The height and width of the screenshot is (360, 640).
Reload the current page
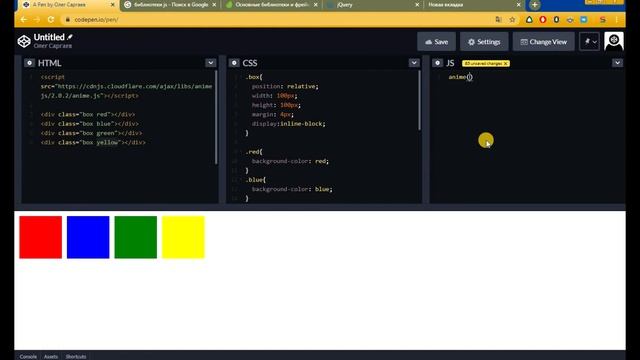[51, 20]
